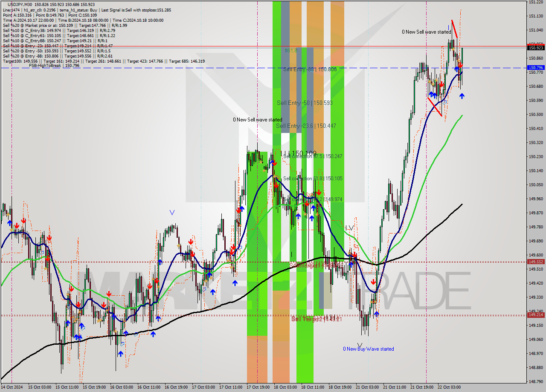Click the USDJPY,M30 symbol title text
Screen dimensions: 546x392
20,4
